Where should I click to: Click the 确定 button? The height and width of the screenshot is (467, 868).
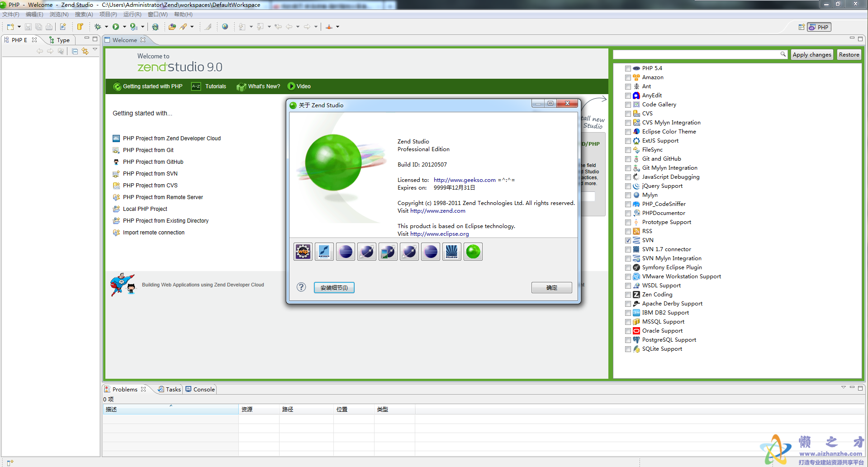click(552, 288)
